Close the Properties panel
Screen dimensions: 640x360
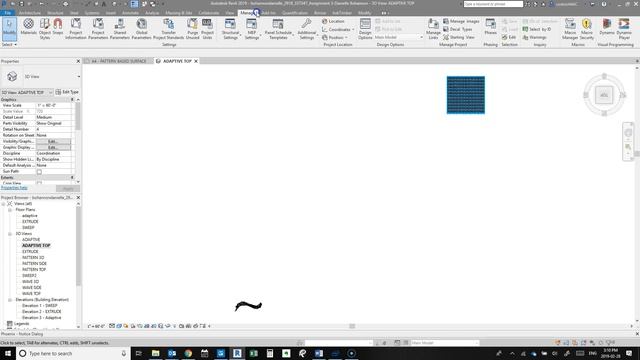tap(78, 61)
